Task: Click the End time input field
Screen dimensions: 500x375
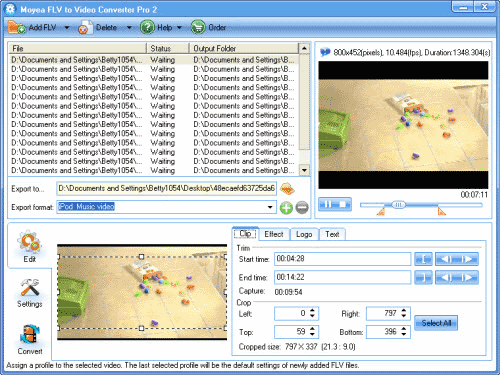Action: [x=342, y=277]
